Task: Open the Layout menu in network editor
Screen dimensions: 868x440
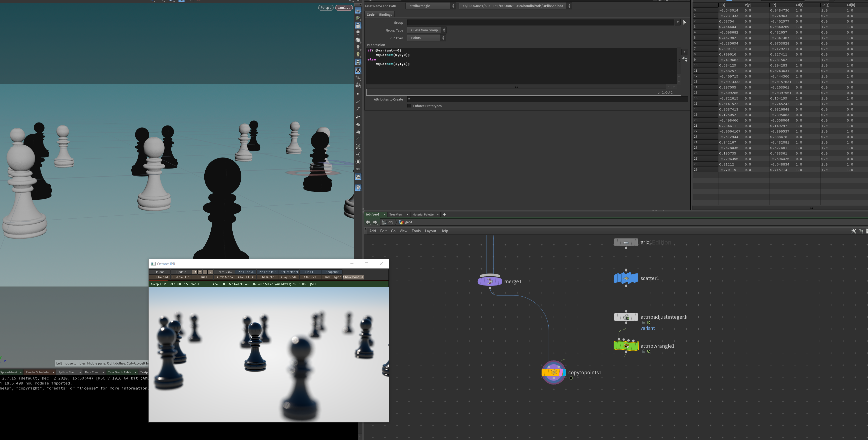Action: (x=430, y=231)
